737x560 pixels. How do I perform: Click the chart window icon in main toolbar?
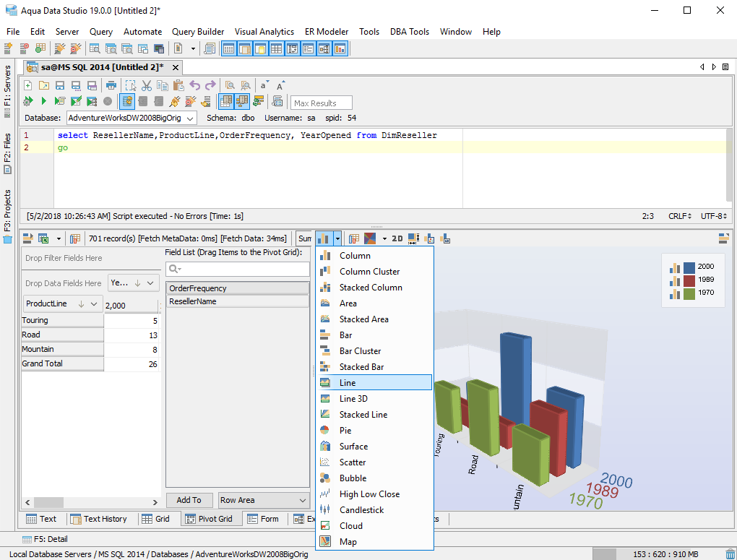[340, 48]
